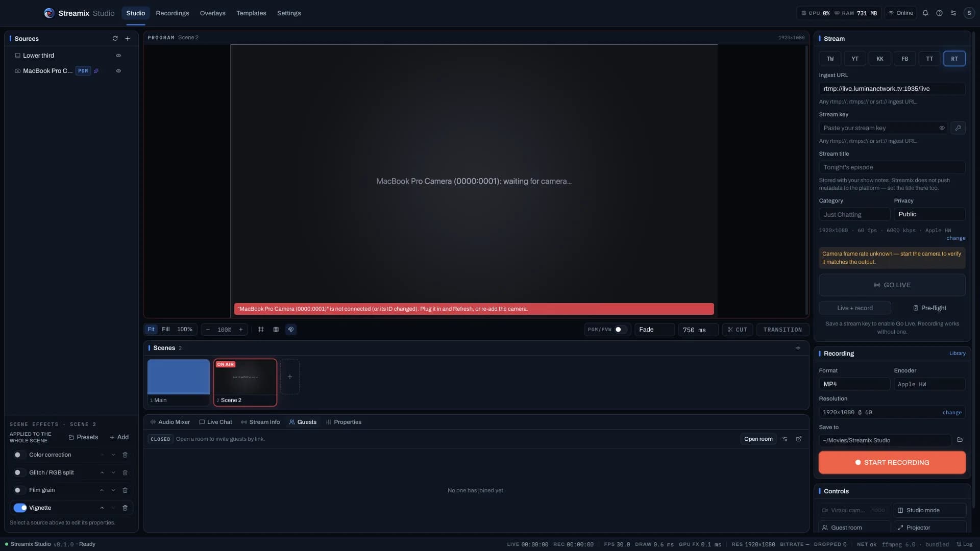Viewport: 980px width, 551px height.
Task: Open the Overlays tab
Action: pos(212,13)
